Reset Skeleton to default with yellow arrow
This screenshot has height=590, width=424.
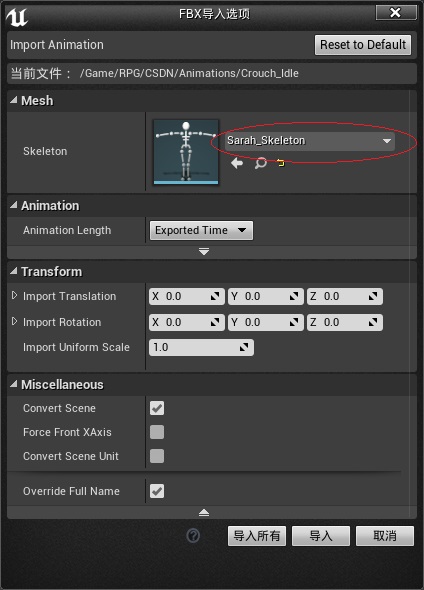[x=280, y=163]
